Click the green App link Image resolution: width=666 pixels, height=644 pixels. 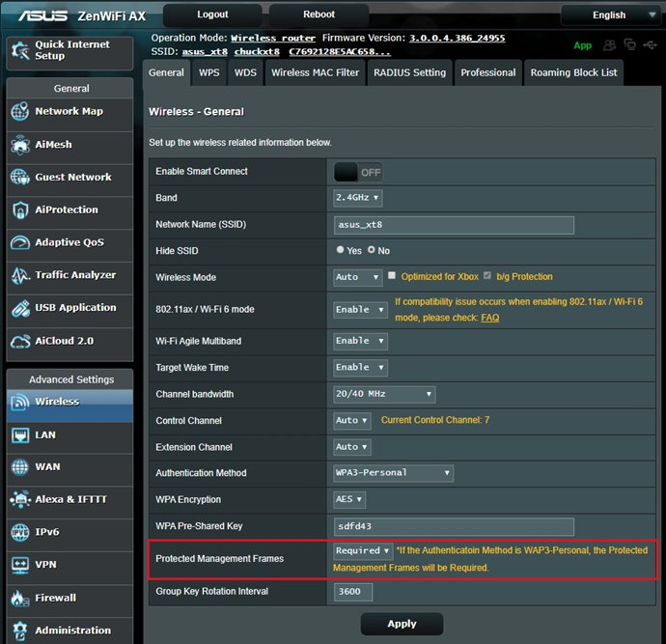click(582, 45)
